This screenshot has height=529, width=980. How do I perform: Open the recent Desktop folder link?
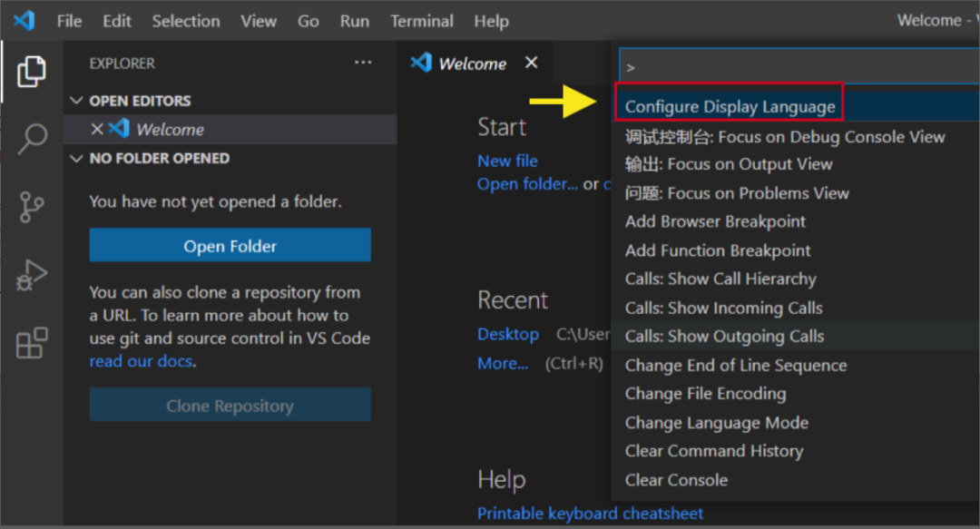pyautogui.click(x=508, y=334)
